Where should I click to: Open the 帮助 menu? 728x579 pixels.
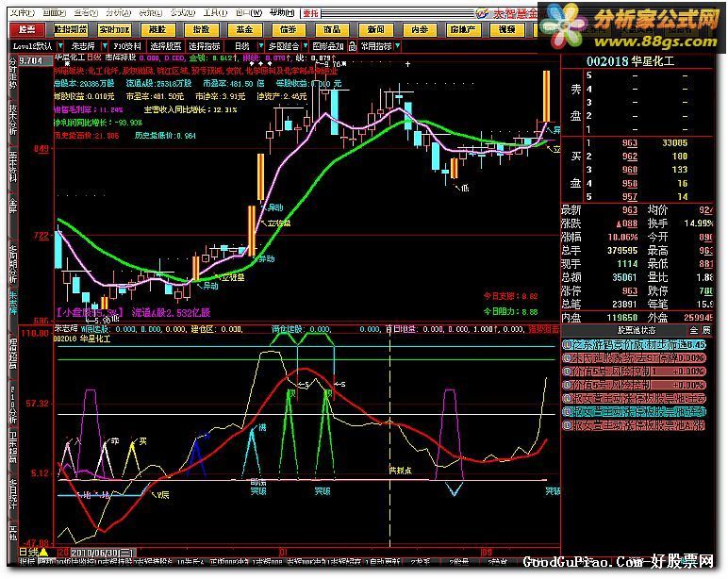281,13
